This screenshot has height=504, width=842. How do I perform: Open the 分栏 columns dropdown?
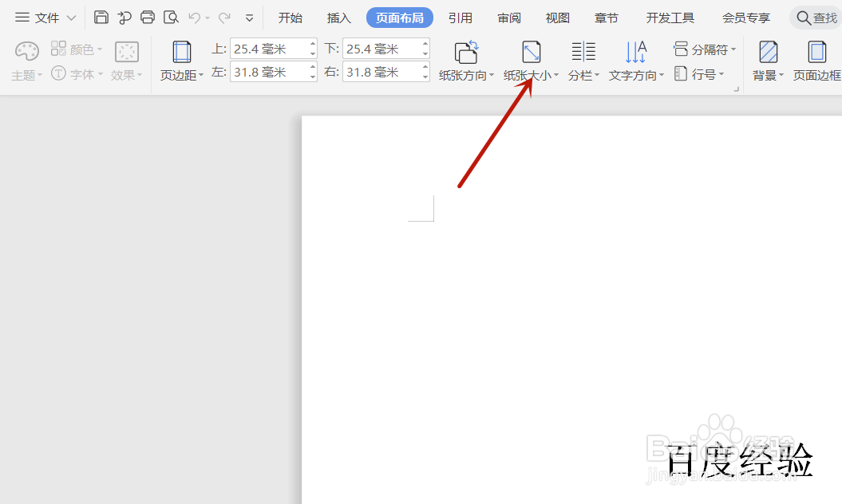click(x=583, y=61)
